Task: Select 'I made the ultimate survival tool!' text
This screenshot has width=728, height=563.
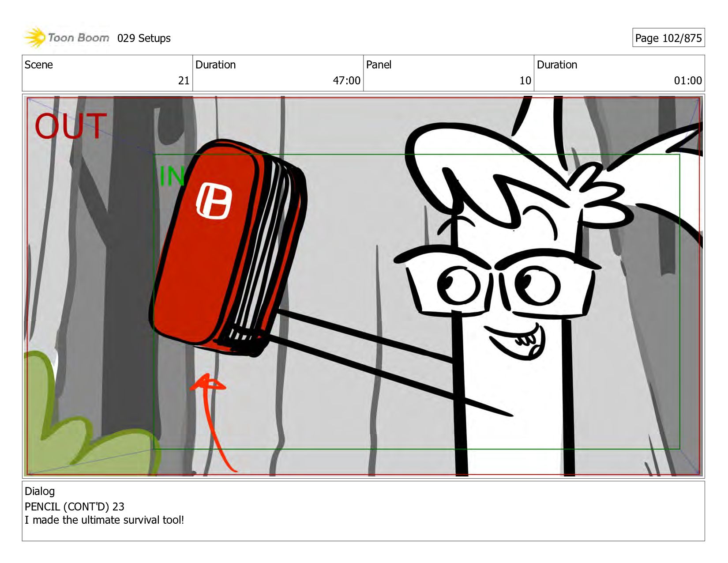Action: tap(105, 520)
